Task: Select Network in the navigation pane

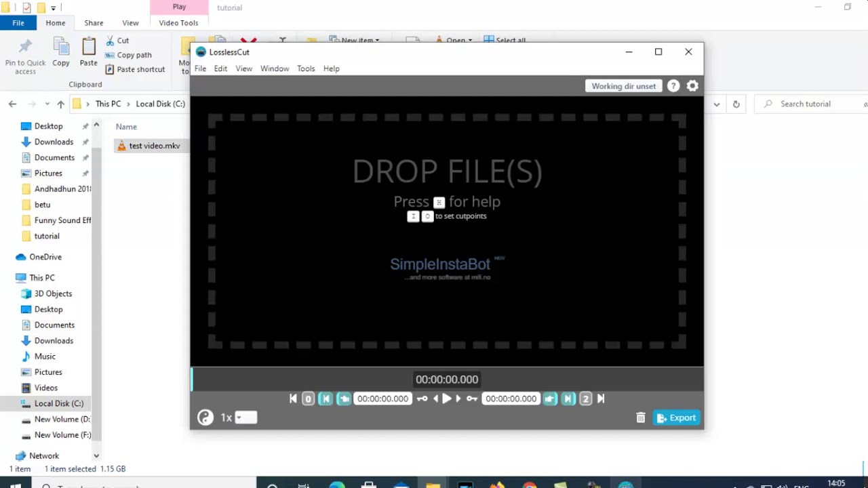Action: [x=44, y=455]
